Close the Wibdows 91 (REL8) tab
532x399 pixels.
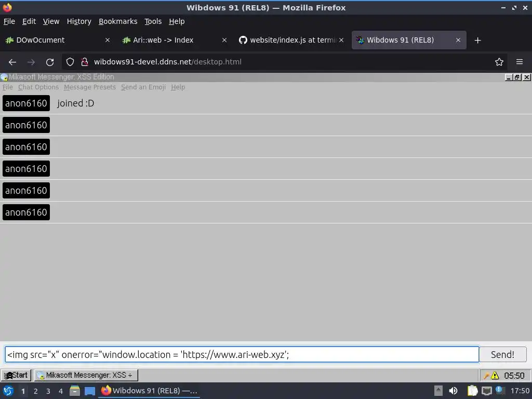[x=458, y=40]
